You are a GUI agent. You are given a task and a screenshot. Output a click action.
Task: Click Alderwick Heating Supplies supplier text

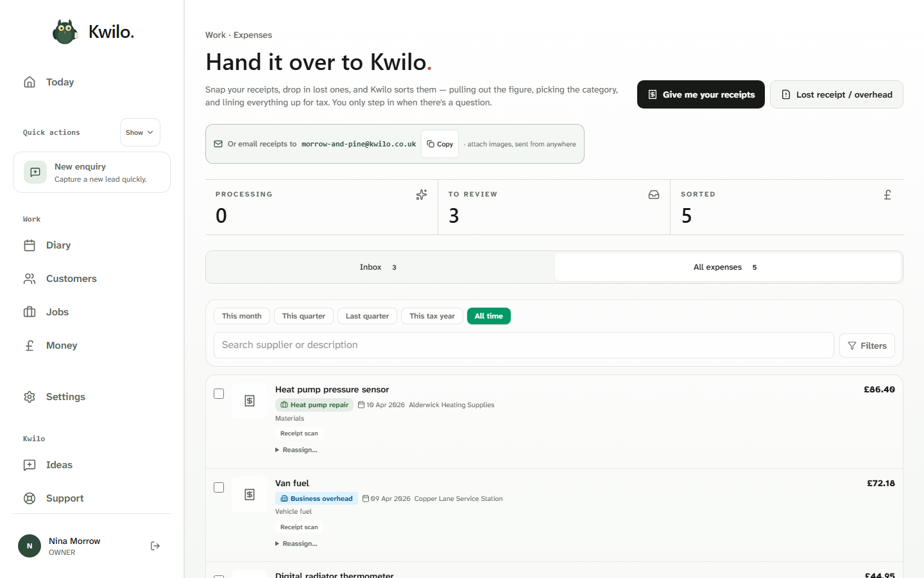click(452, 405)
